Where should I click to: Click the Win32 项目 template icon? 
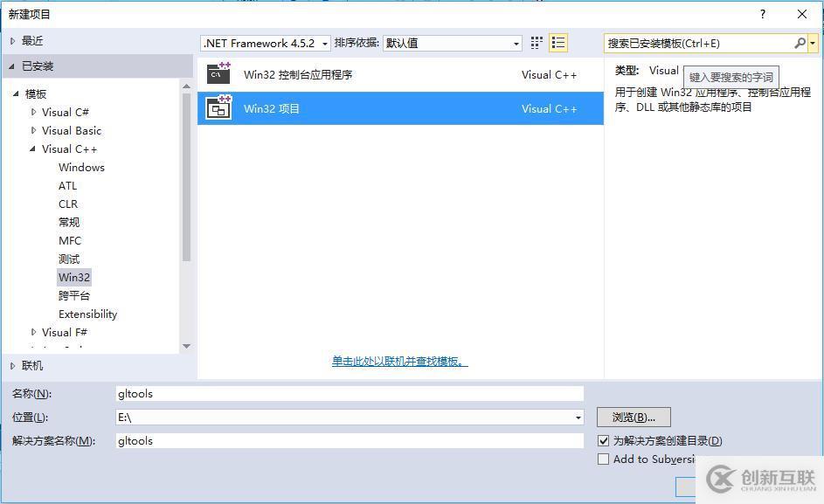218,108
